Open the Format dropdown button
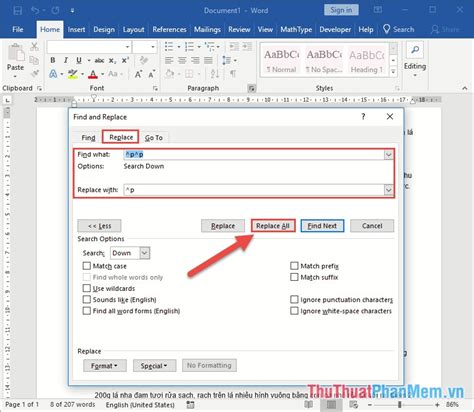 pos(105,366)
